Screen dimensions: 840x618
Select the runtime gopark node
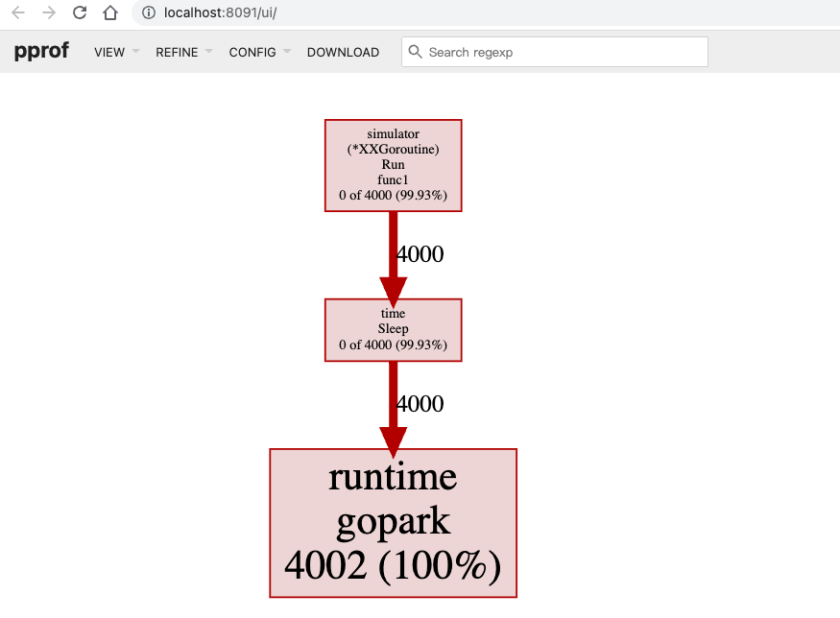[x=393, y=522]
